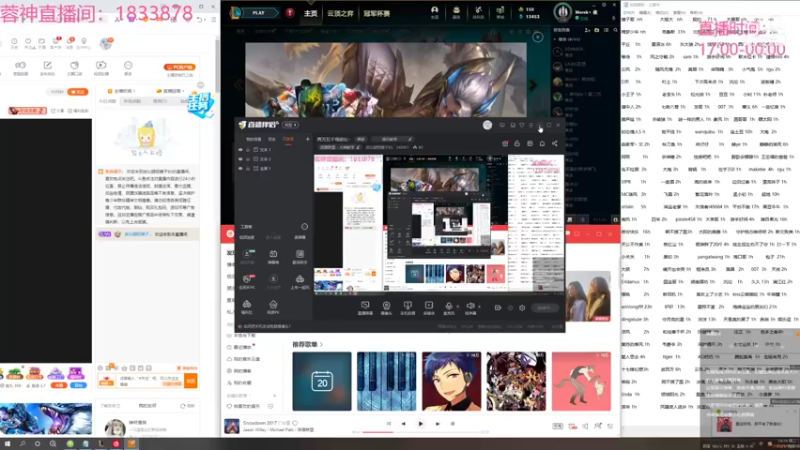Open the 我的收藏 item in the music sidebar

click(240, 383)
